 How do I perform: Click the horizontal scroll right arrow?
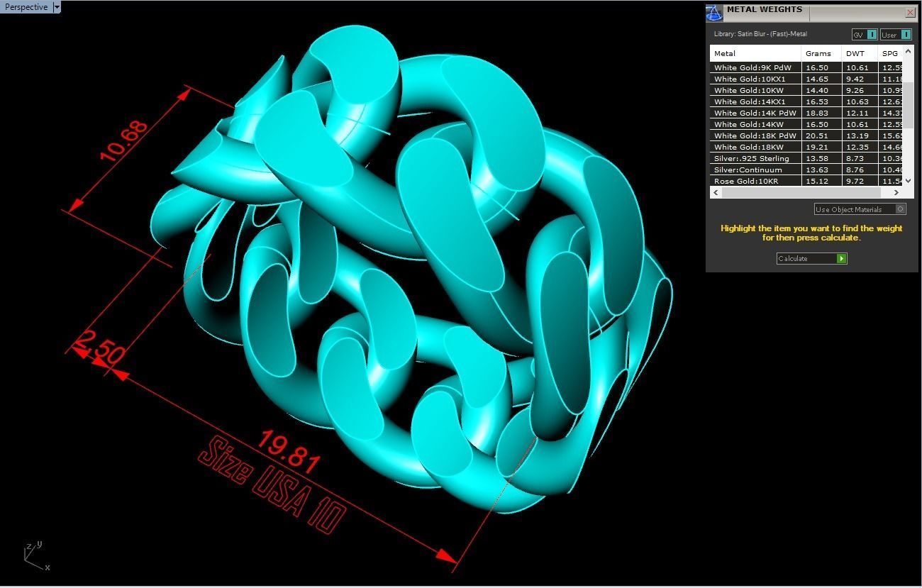pos(896,192)
